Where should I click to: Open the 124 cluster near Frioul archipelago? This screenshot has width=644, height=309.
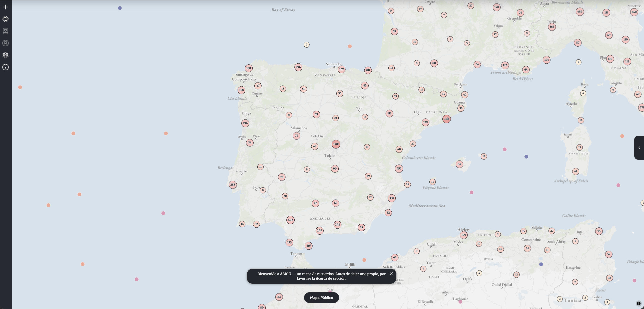coord(505,65)
